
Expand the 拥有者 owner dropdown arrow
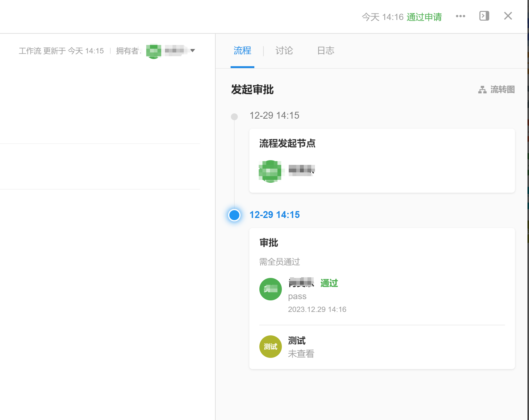[x=193, y=51]
